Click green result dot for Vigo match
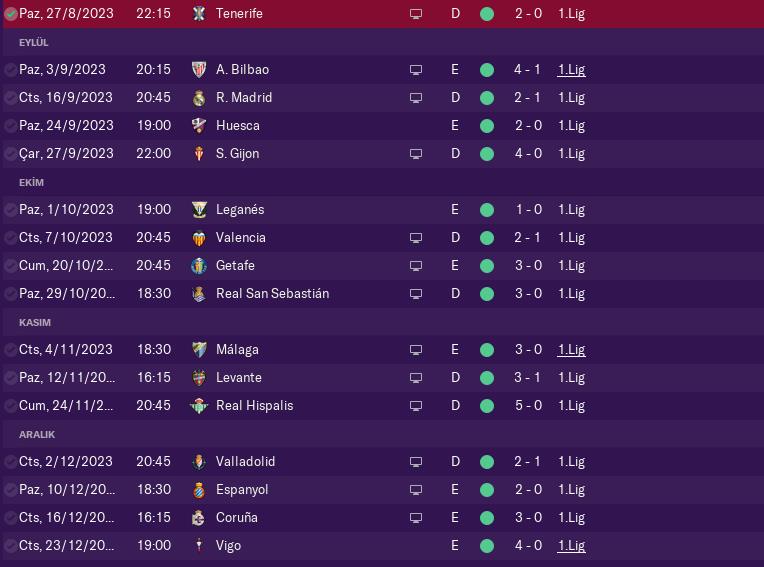764x567 pixels. pyautogui.click(x=487, y=546)
